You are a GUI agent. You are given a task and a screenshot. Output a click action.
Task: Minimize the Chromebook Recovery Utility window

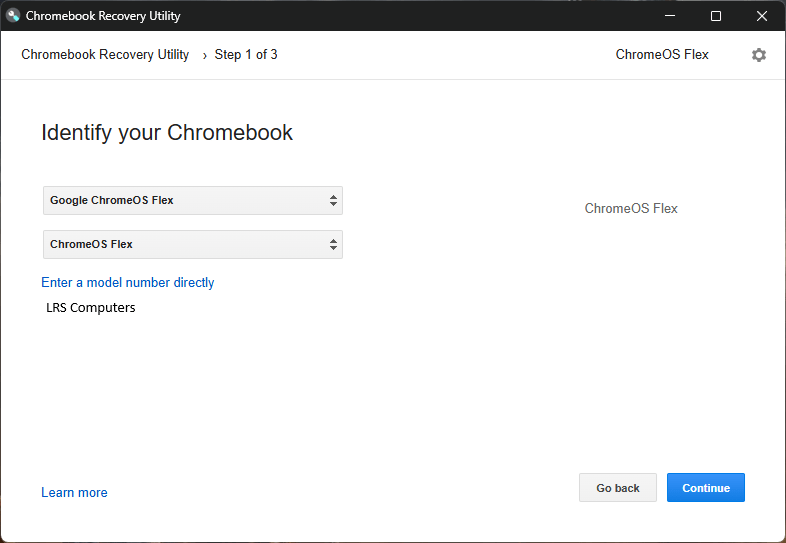click(x=670, y=16)
